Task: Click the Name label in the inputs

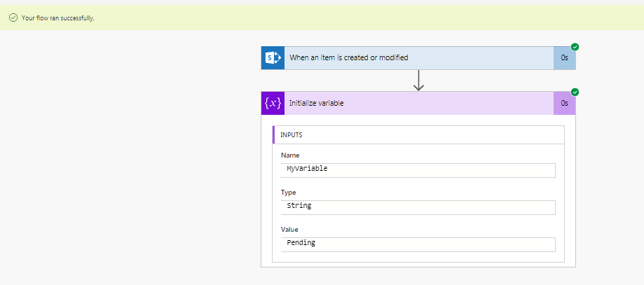Action: click(290, 155)
